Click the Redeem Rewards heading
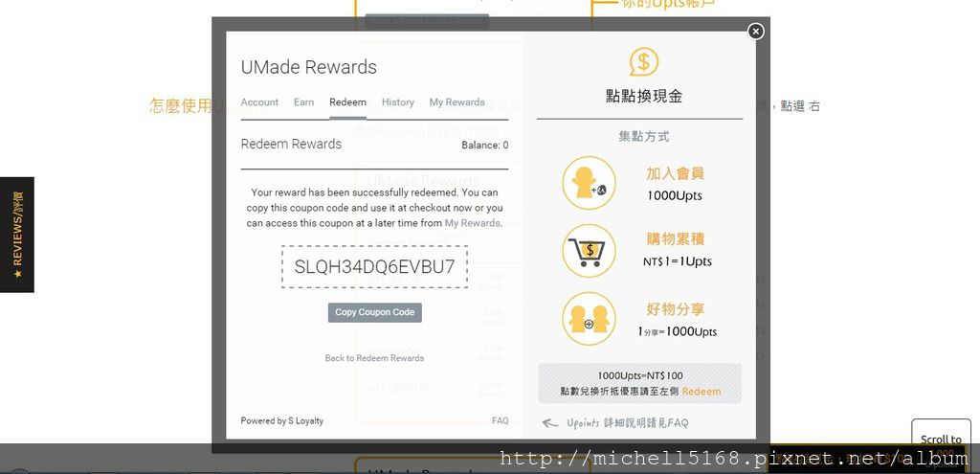The width and height of the screenshot is (980, 474). click(291, 144)
